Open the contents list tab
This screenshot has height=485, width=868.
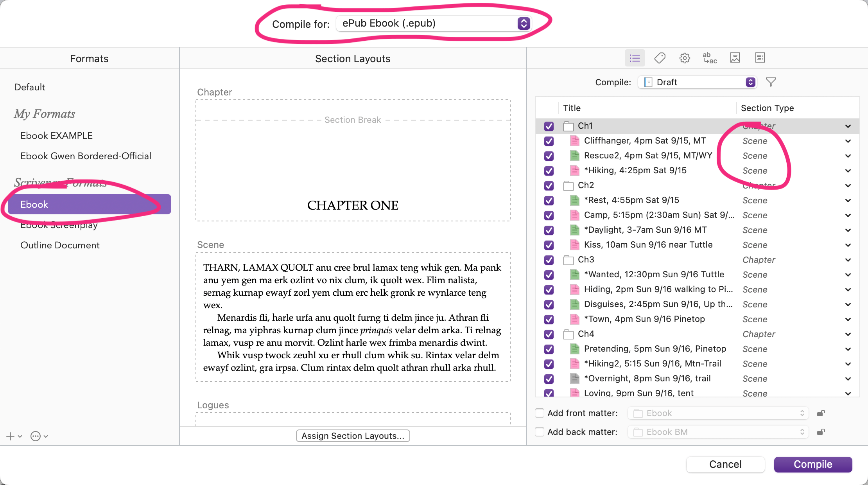point(635,58)
